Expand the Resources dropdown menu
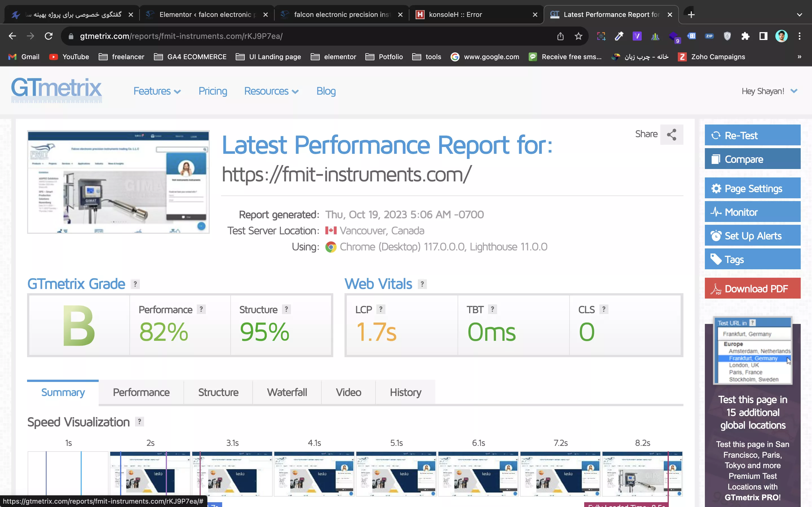This screenshot has width=812, height=507. pos(271,91)
